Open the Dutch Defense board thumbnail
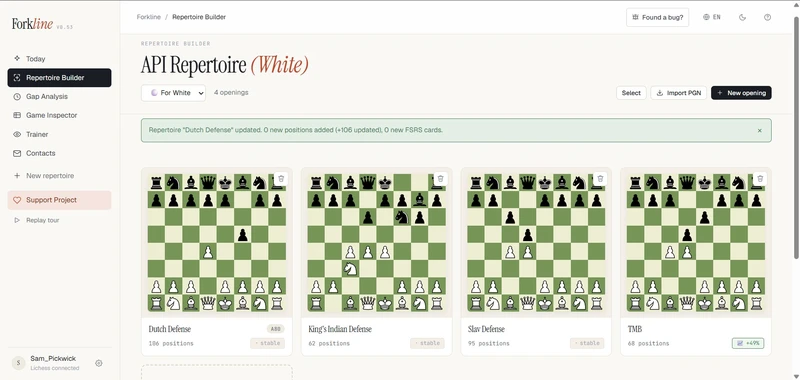 [217, 242]
